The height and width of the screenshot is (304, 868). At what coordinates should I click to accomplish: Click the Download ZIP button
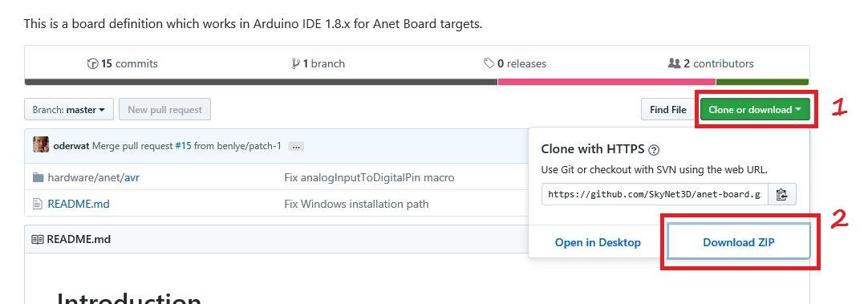click(739, 242)
